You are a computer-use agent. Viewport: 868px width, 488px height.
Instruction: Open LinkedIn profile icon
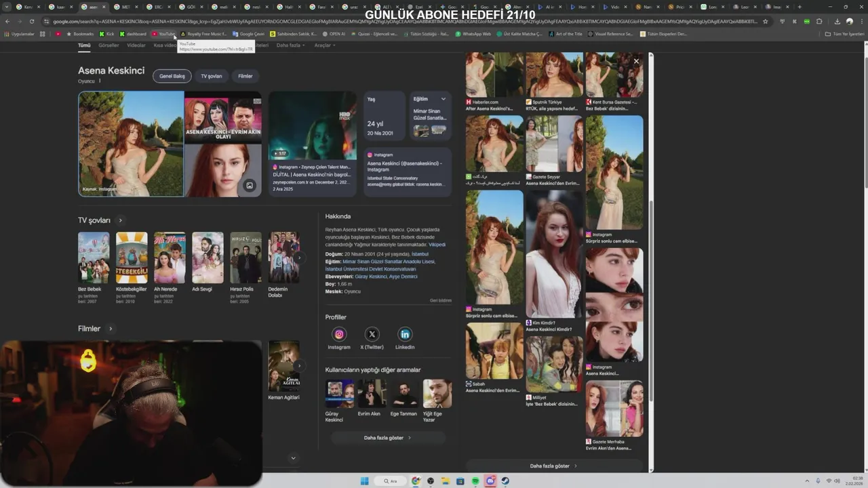tap(405, 334)
